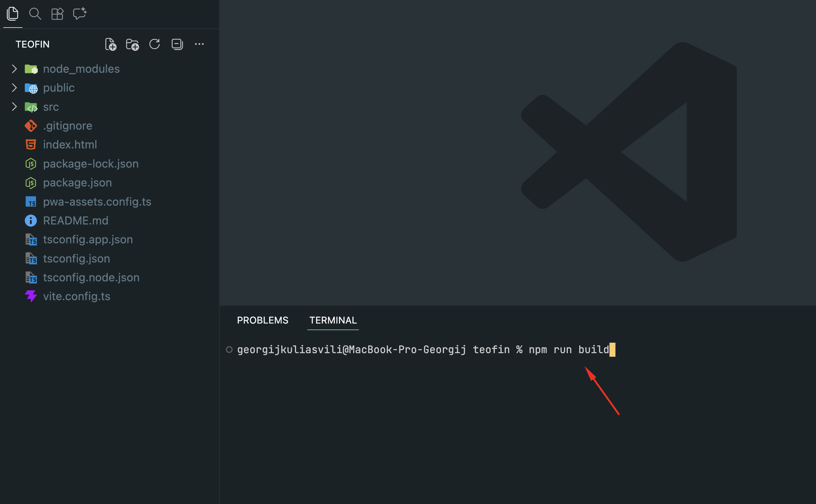Image resolution: width=816 pixels, height=504 pixels.
Task: Open vite.config.ts in the editor
Action: pyautogui.click(x=77, y=296)
